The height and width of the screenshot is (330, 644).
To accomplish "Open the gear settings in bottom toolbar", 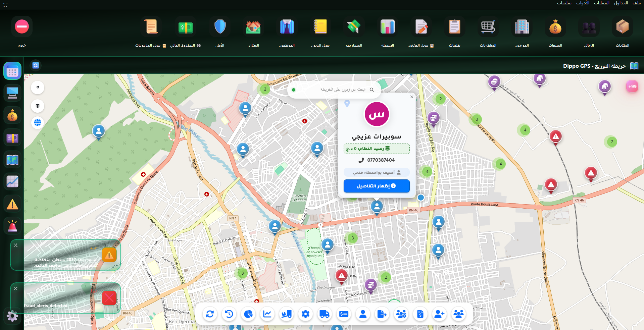I will coord(306,314).
